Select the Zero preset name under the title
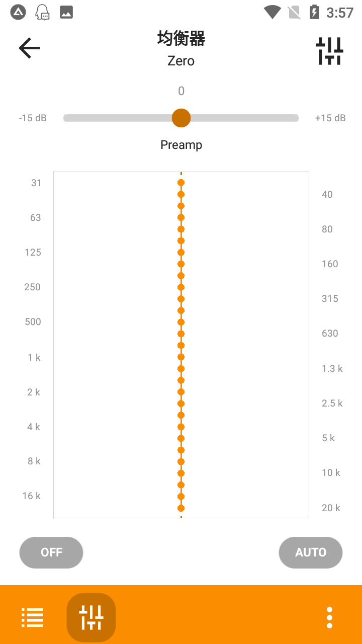This screenshot has height=644, width=362. coord(181,61)
